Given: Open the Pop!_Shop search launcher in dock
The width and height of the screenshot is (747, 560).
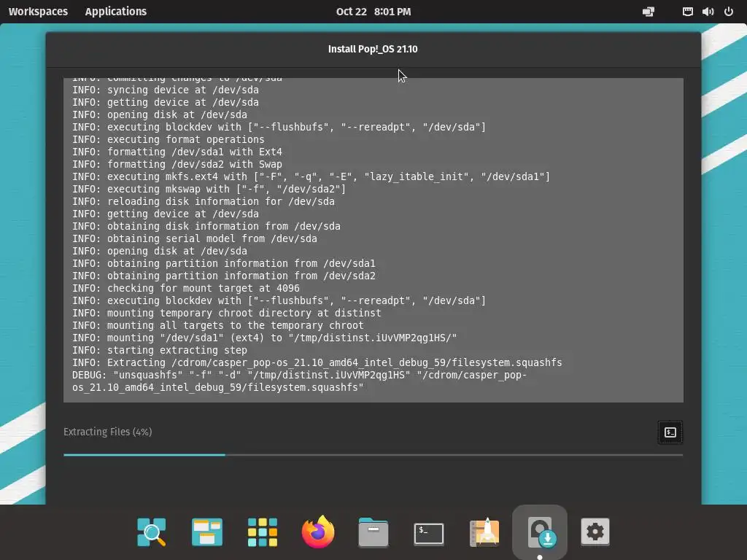Looking at the screenshot, I should click(x=152, y=532).
